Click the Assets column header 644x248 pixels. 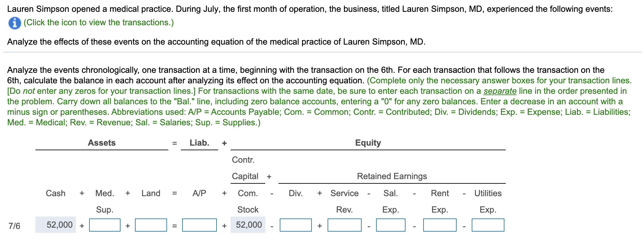point(102,143)
